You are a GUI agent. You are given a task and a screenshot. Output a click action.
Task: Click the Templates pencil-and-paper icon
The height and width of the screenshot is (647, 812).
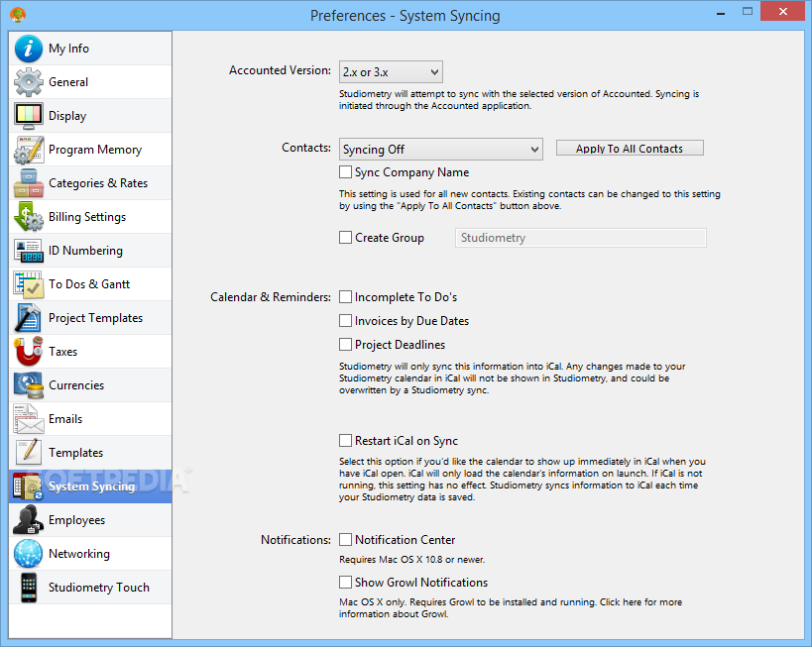[29, 453]
